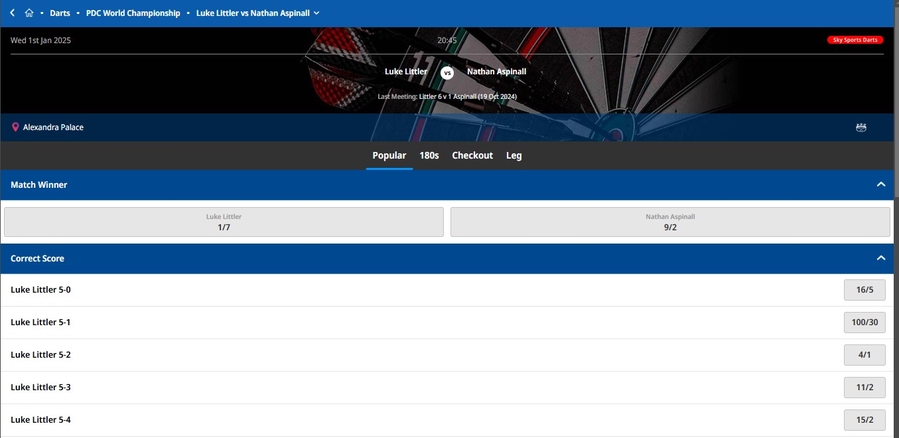899x438 pixels.
Task: Click Luke Littler name in match header
Action: pyautogui.click(x=406, y=72)
